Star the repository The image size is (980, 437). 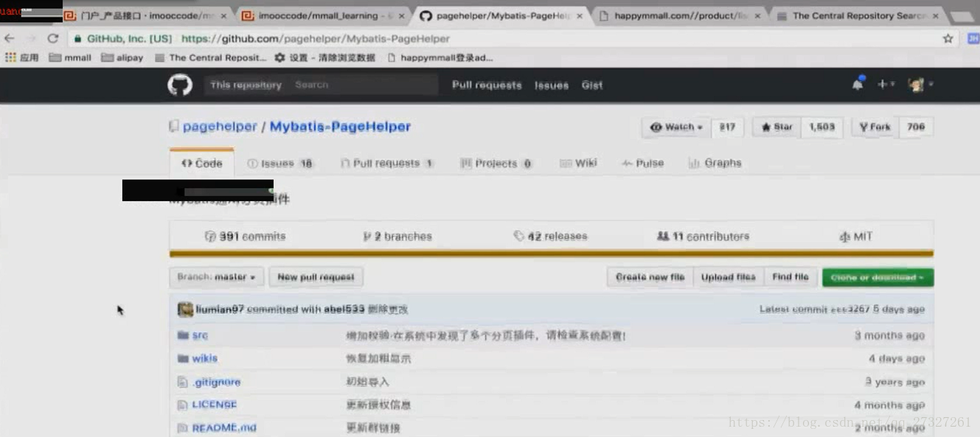coord(776,127)
